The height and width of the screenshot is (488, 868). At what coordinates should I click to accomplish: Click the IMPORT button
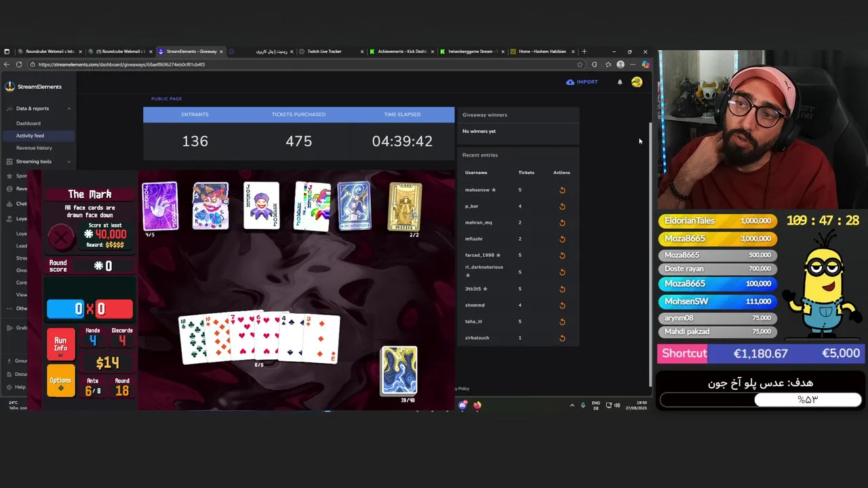pos(582,82)
